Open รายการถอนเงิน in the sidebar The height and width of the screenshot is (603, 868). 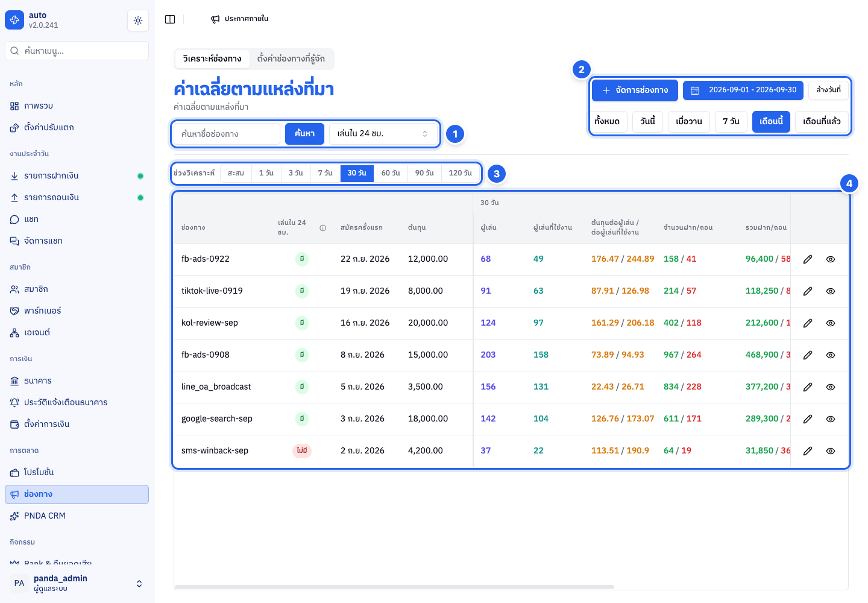[77, 198]
